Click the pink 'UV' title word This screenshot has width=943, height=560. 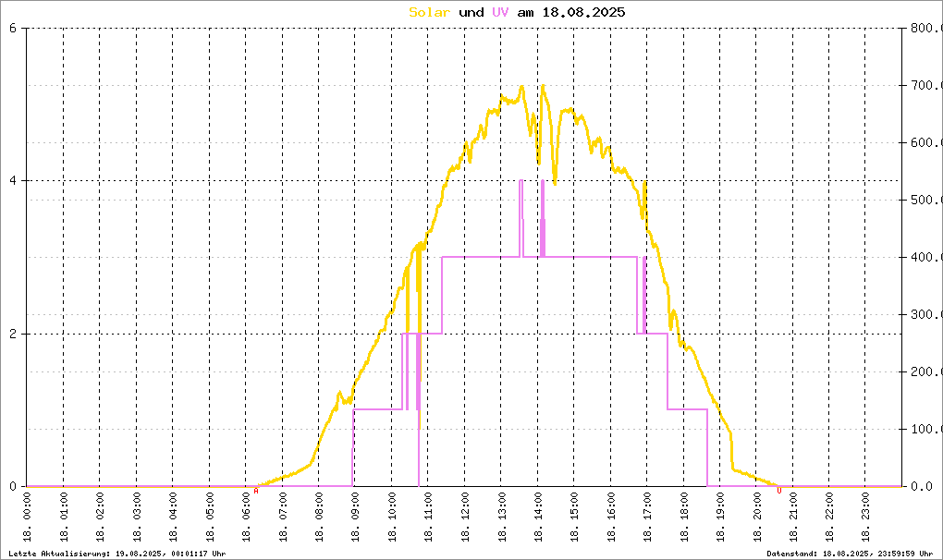(500, 12)
